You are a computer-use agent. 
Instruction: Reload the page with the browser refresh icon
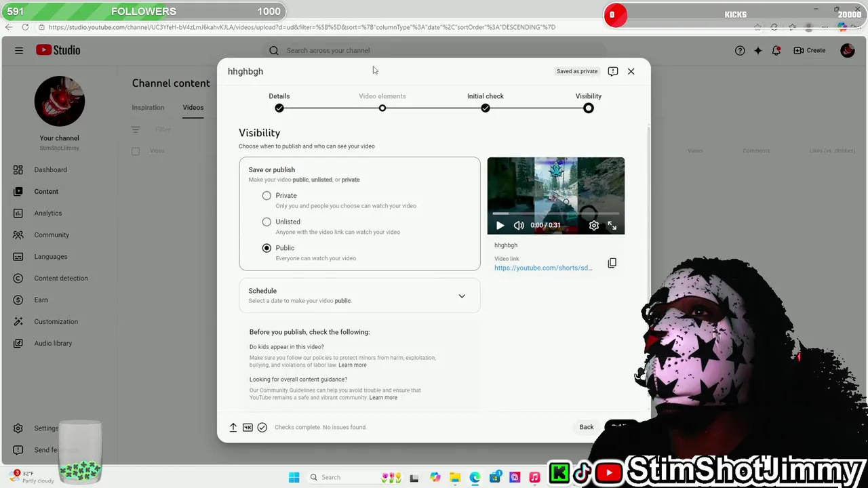click(25, 27)
